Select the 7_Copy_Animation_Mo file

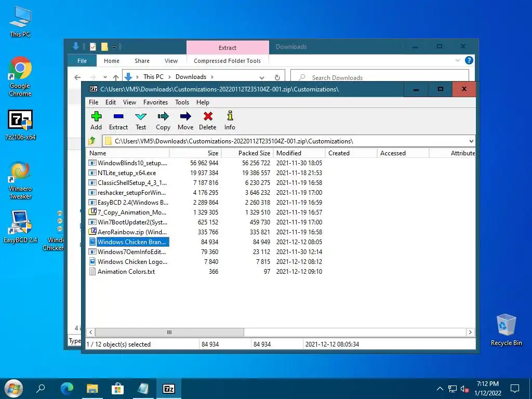[128, 212]
